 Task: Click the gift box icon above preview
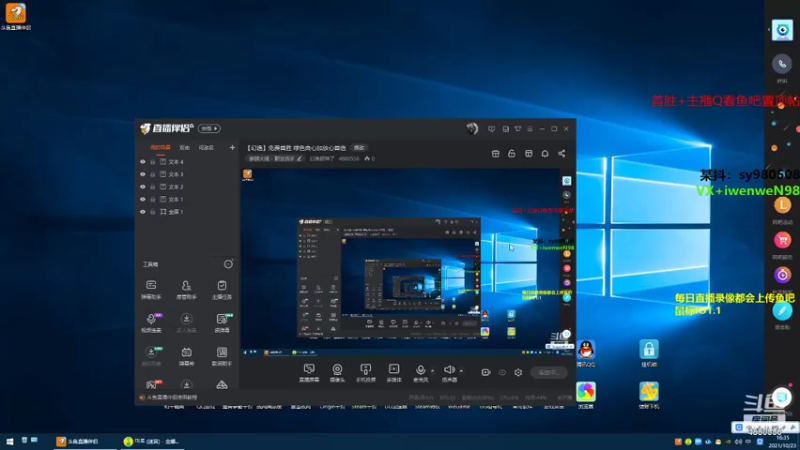pyautogui.click(x=495, y=154)
